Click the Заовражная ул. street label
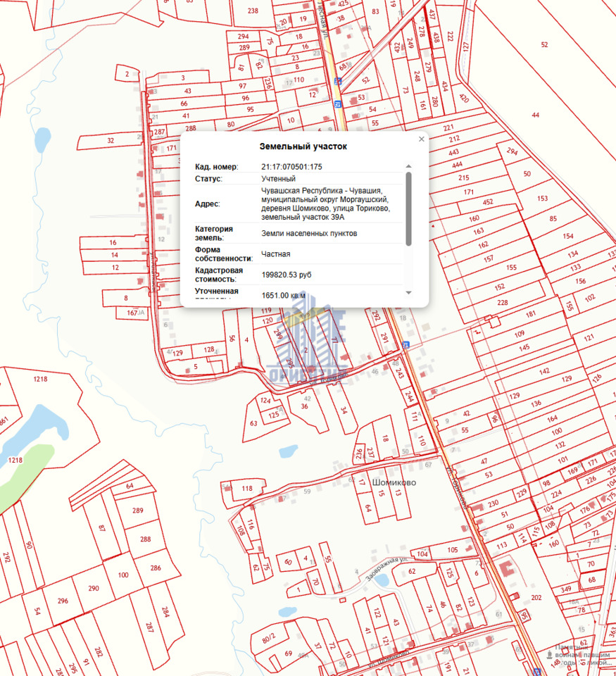The width and height of the screenshot is (616, 676). (386, 568)
